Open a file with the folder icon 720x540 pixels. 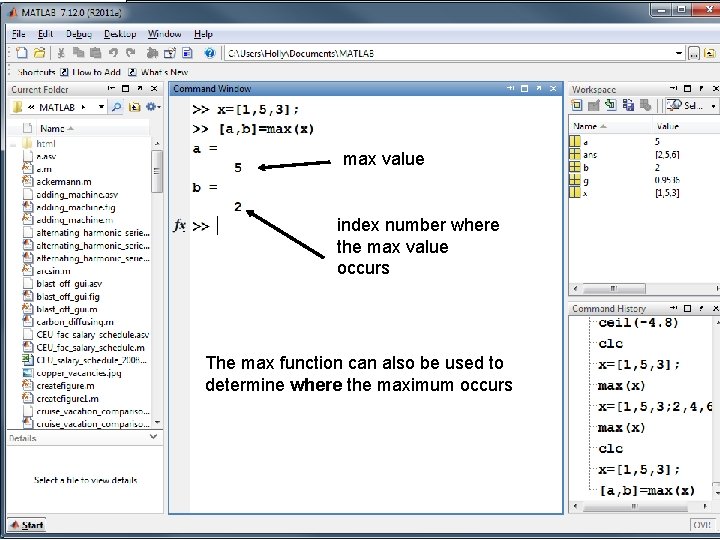39,53
